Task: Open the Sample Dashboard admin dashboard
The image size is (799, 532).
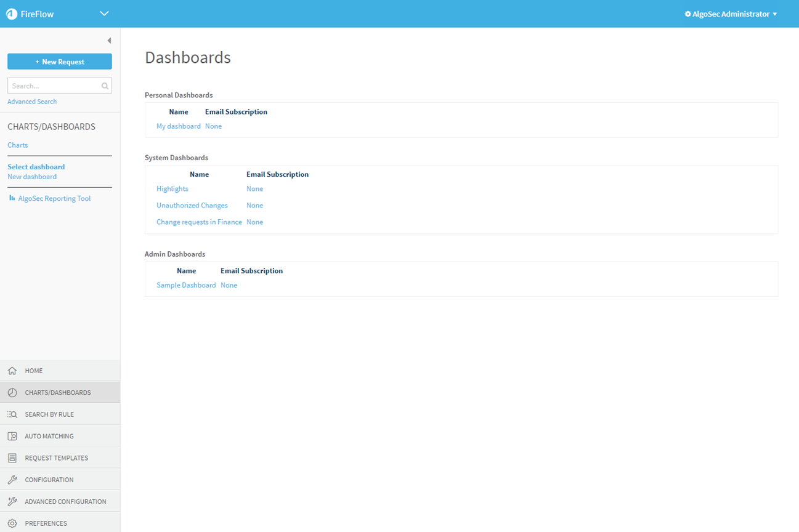Action: pos(186,285)
